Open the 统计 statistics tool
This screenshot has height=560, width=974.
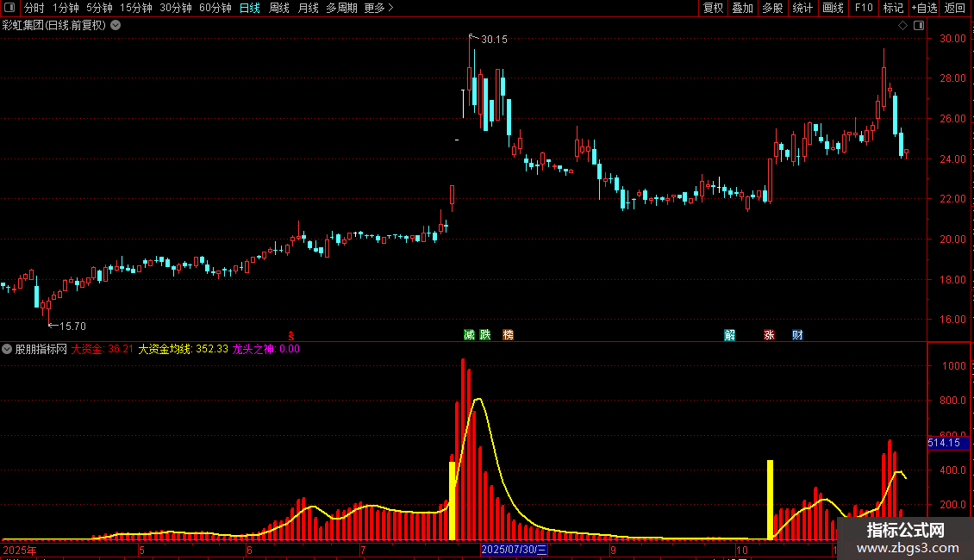tap(802, 8)
